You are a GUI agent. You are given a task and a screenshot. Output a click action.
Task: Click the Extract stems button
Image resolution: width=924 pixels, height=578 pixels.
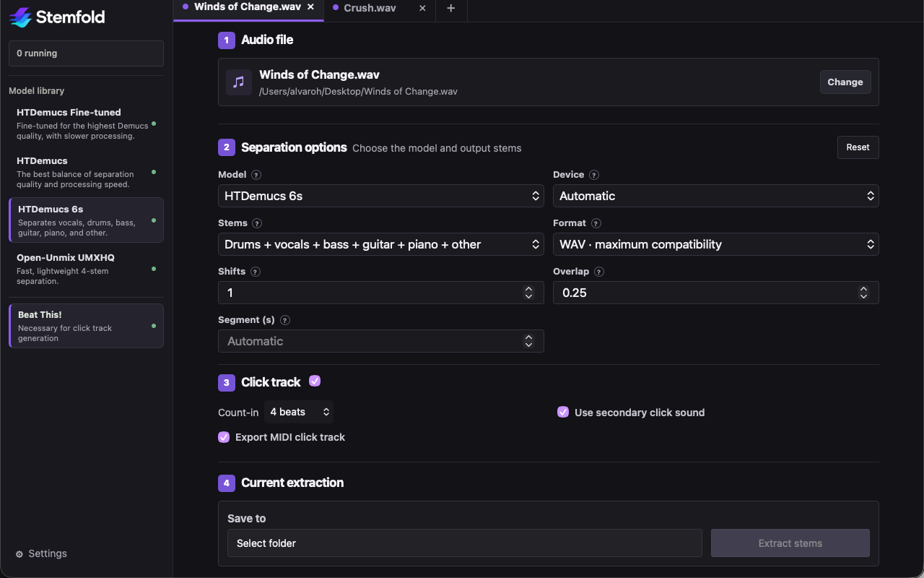pyautogui.click(x=790, y=543)
